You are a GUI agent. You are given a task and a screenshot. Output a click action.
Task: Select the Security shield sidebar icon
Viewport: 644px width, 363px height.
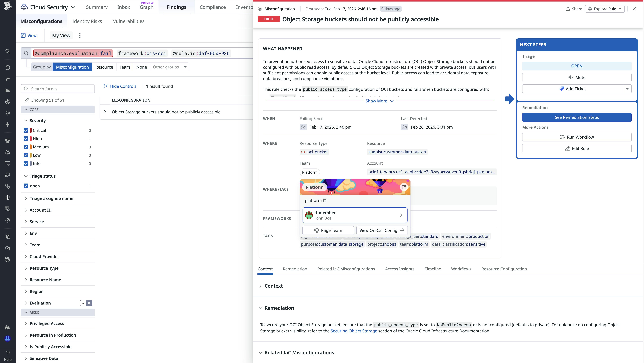7,198
